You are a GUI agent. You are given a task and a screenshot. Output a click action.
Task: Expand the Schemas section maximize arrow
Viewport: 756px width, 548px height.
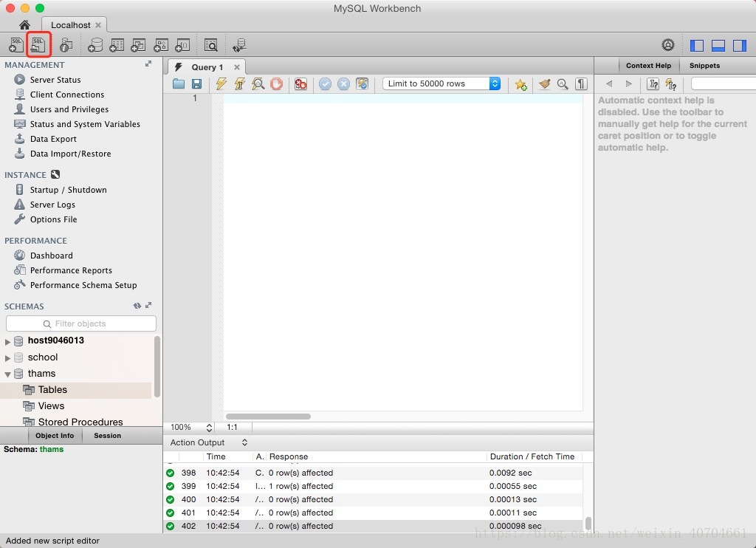click(x=148, y=305)
